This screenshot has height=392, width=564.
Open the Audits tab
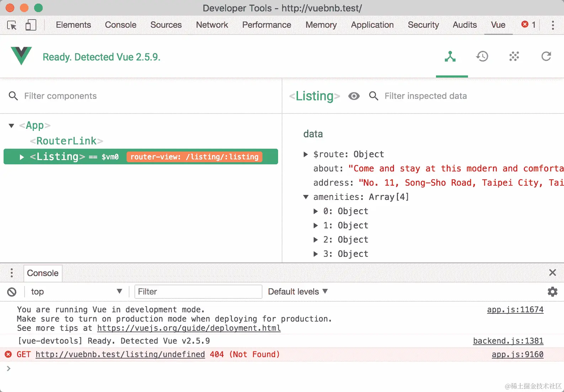[x=464, y=25]
